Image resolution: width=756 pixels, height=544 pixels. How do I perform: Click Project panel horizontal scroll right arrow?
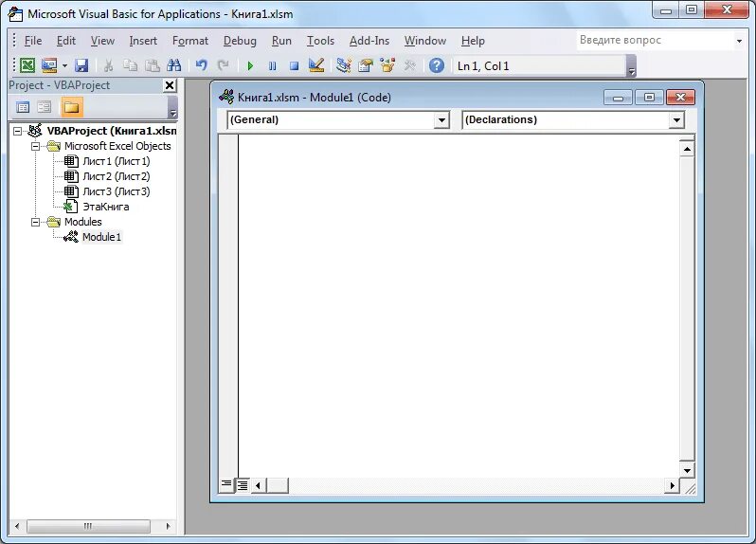[168, 526]
